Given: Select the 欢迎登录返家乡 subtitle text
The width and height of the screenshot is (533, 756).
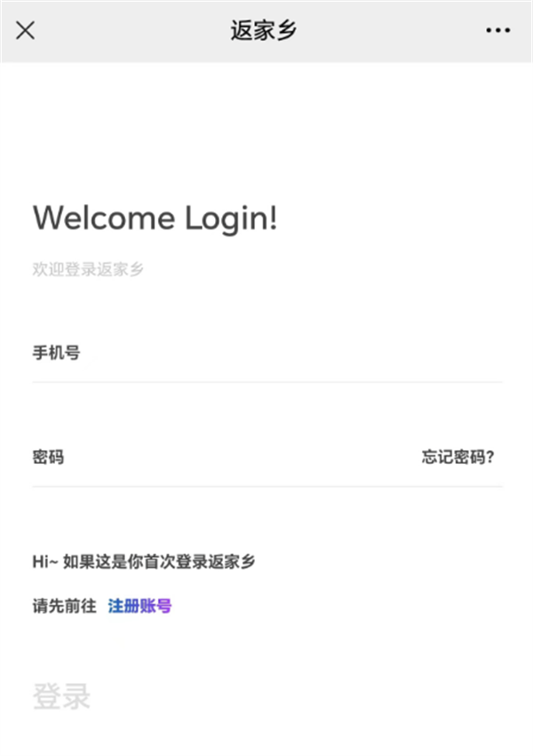Looking at the screenshot, I should (88, 269).
